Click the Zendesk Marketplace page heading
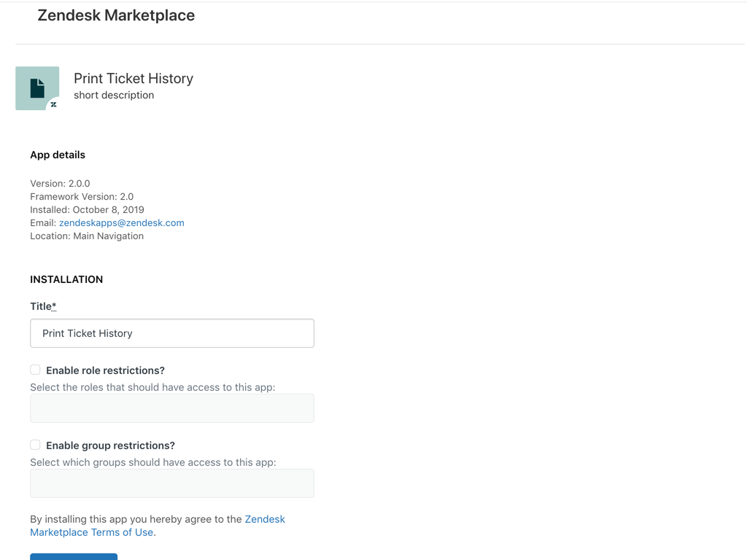This screenshot has width=747, height=560. tap(116, 15)
